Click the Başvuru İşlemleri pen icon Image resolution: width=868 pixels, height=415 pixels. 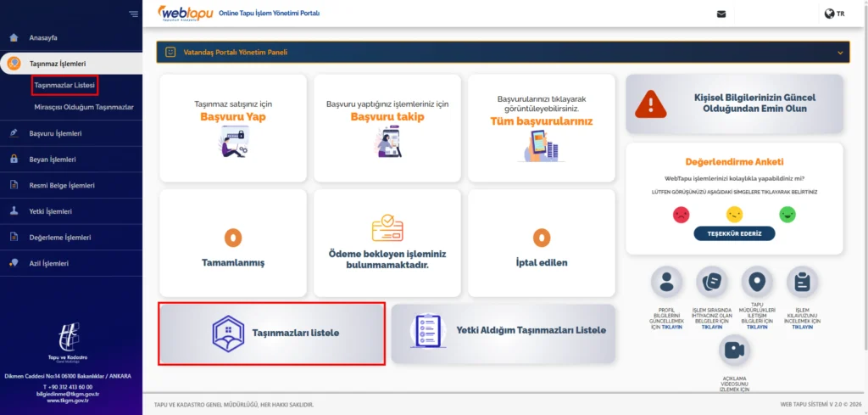pos(14,133)
